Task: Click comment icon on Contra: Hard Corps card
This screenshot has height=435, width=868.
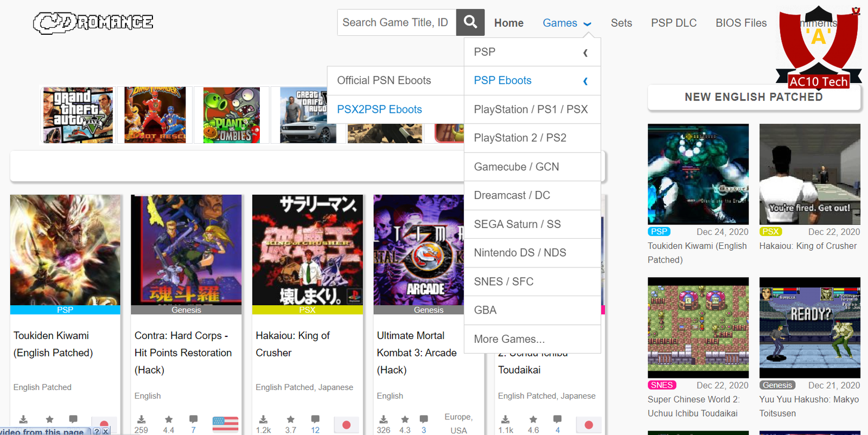Action: [x=193, y=419]
